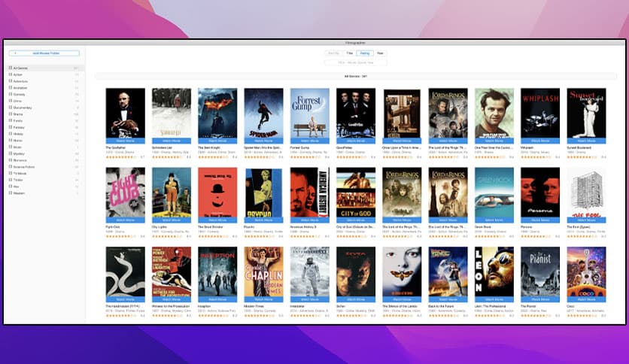Open The Handmaiden poster
This screenshot has width=629, height=364.
point(125,271)
